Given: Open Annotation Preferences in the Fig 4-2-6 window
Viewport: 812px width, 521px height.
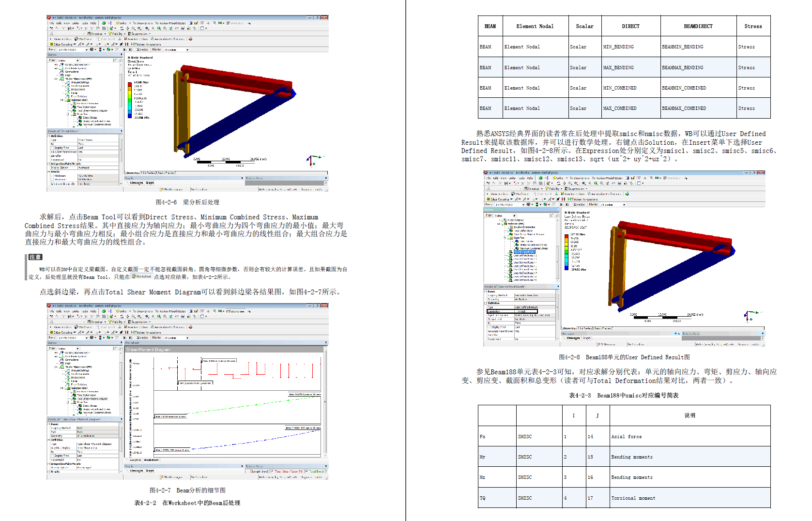Looking at the screenshot, I should [168, 39].
